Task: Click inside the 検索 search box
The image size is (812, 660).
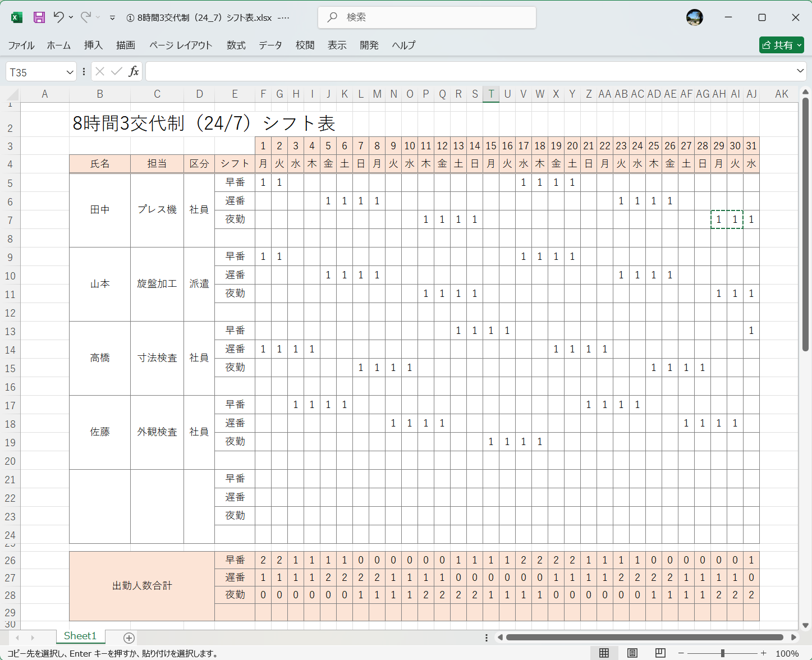Action: [426, 17]
